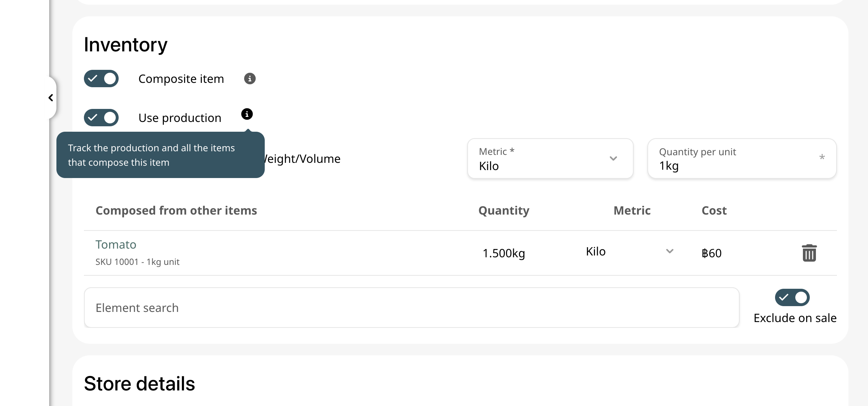Viewport: 868px width, 406px height.
Task: Open the Tomato item link
Action: click(x=116, y=245)
